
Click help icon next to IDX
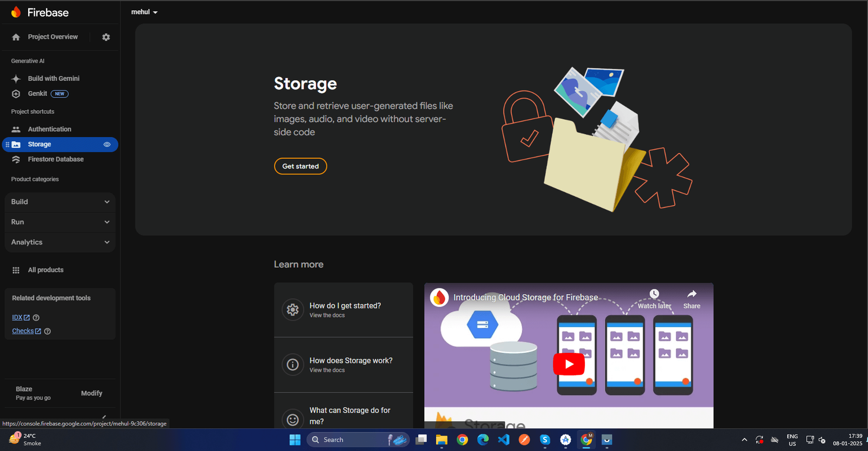pyautogui.click(x=36, y=318)
